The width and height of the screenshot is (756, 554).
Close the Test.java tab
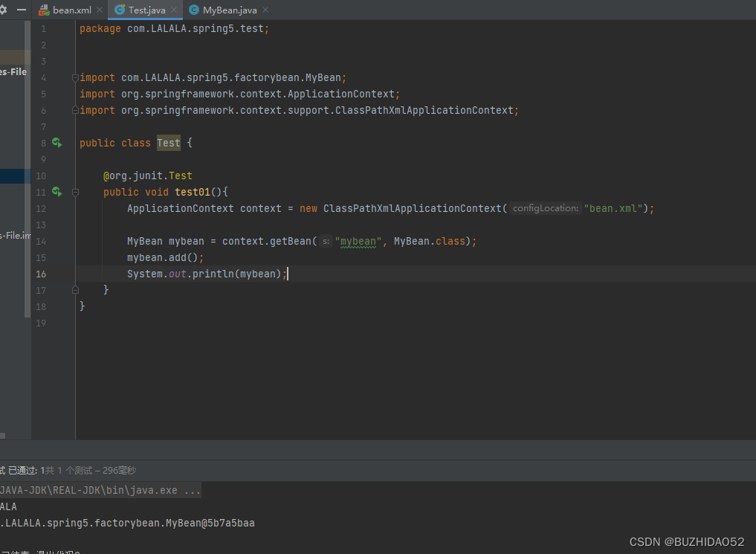(x=173, y=10)
